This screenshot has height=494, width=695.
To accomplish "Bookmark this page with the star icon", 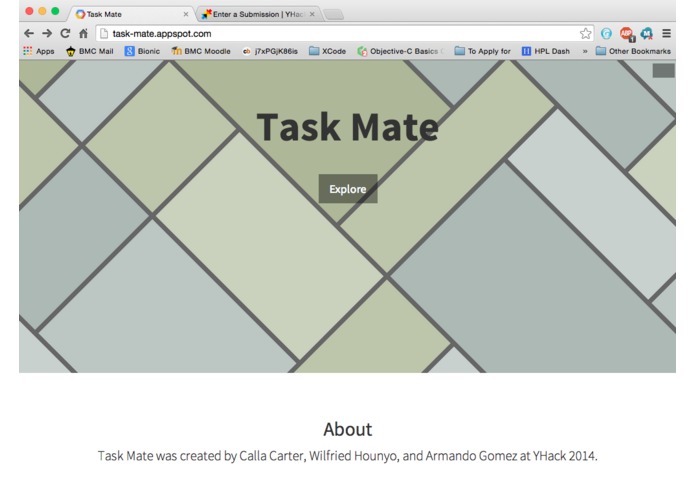I will [x=585, y=33].
